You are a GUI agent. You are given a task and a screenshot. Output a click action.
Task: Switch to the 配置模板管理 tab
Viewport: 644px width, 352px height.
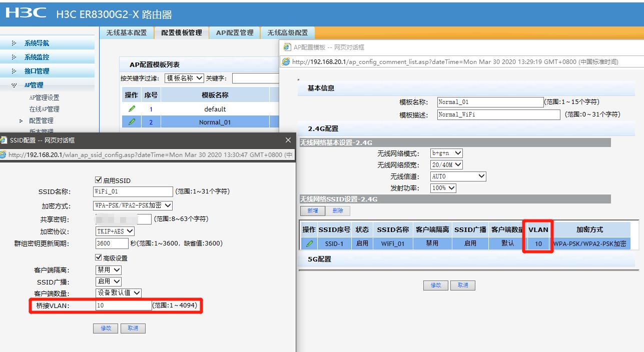pyautogui.click(x=182, y=32)
